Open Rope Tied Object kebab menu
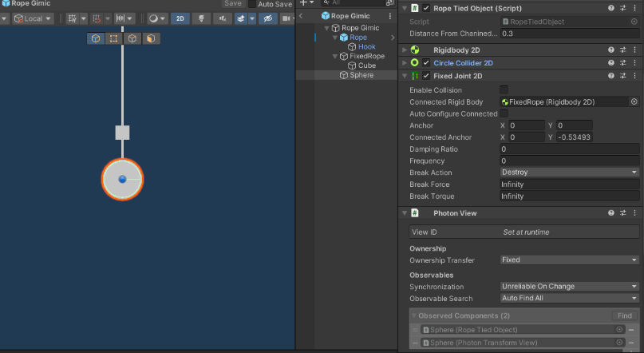Image resolution: width=644 pixels, height=353 pixels. (x=635, y=8)
